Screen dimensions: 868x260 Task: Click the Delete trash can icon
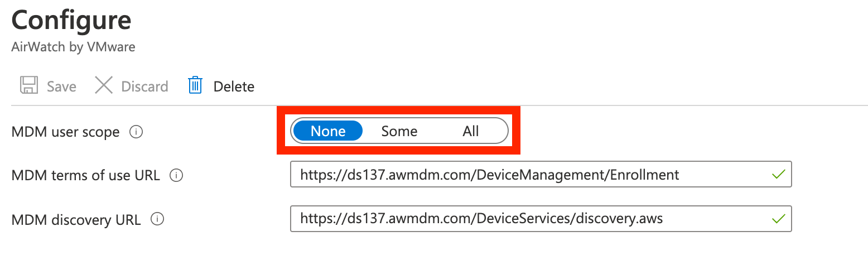coord(195,86)
